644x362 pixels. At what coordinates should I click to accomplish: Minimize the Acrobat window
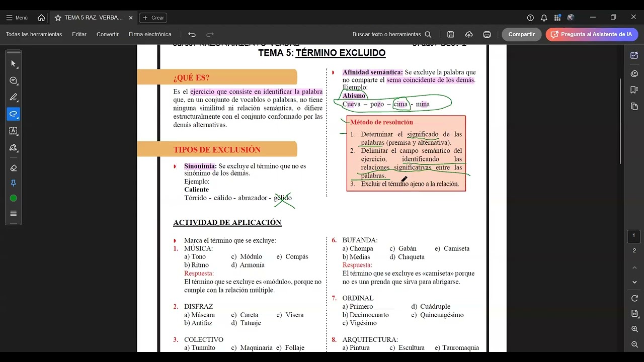point(593,17)
